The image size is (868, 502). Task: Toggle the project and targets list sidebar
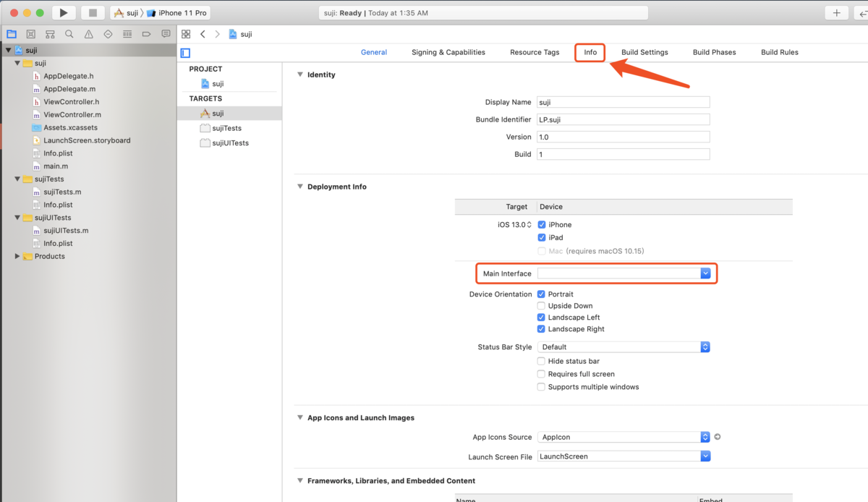[185, 53]
